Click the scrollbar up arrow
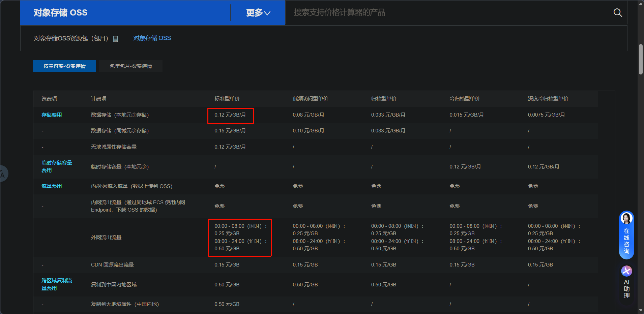 [641, 4]
